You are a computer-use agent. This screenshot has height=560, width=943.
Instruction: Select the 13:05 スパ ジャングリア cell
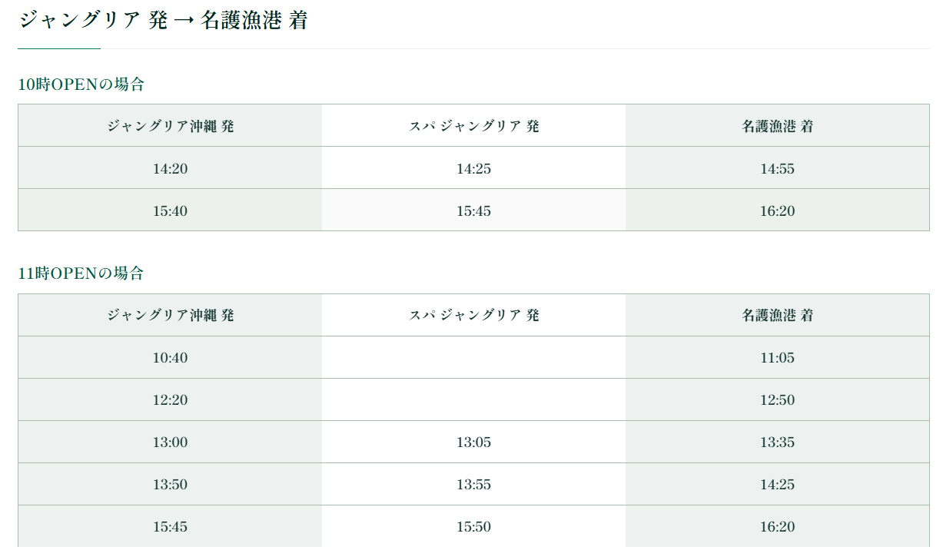pos(473,442)
